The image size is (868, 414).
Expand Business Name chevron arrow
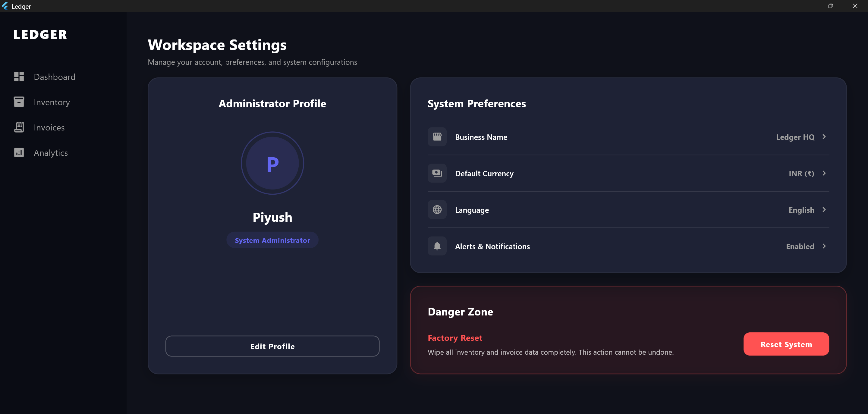824,137
